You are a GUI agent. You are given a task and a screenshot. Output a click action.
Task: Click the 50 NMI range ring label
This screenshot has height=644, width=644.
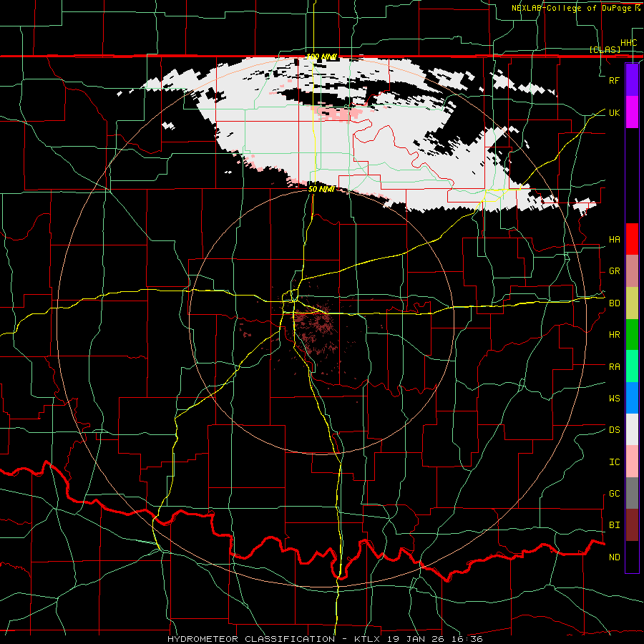[321, 189]
